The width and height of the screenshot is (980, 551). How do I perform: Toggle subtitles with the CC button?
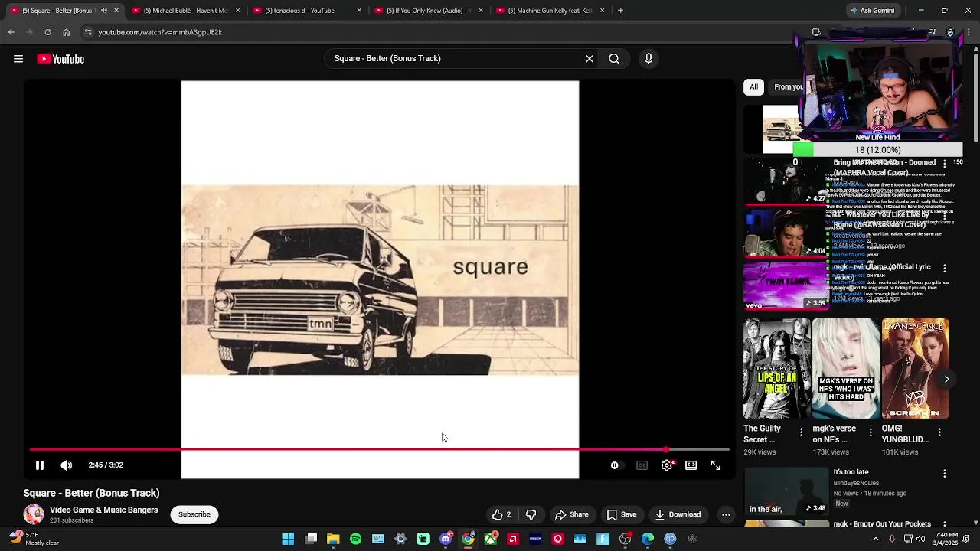coord(642,465)
